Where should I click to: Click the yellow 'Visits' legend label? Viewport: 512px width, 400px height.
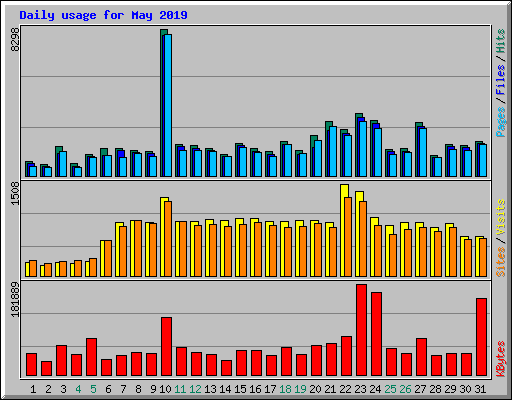[x=501, y=218]
